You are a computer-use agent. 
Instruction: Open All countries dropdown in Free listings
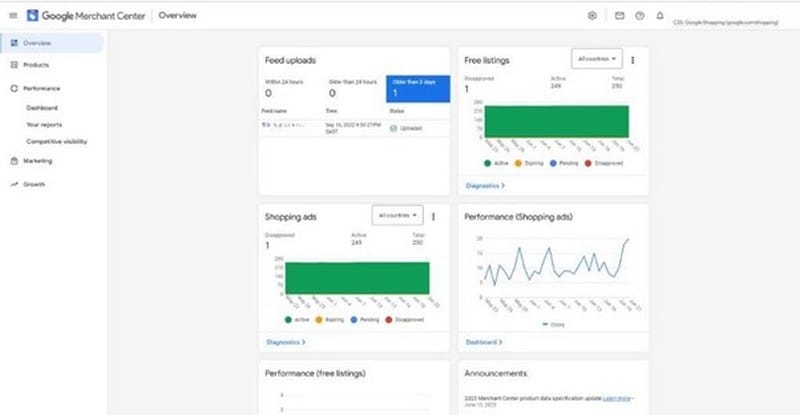[596, 59]
